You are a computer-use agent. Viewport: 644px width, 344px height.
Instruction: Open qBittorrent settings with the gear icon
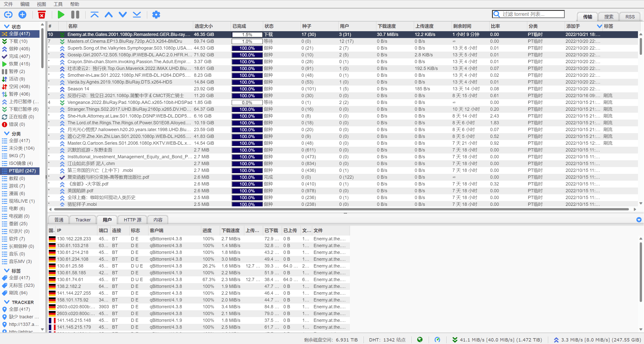pyautogui.click(x=156, y=14)
